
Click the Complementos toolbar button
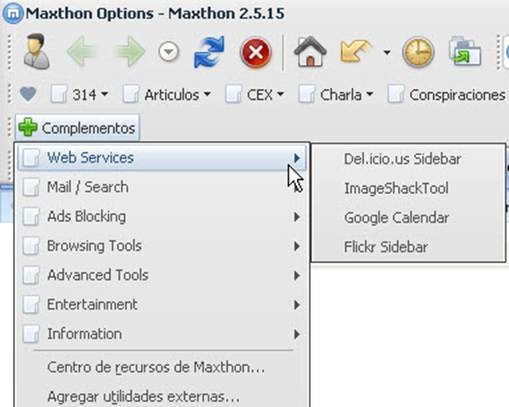click(77, 128)
